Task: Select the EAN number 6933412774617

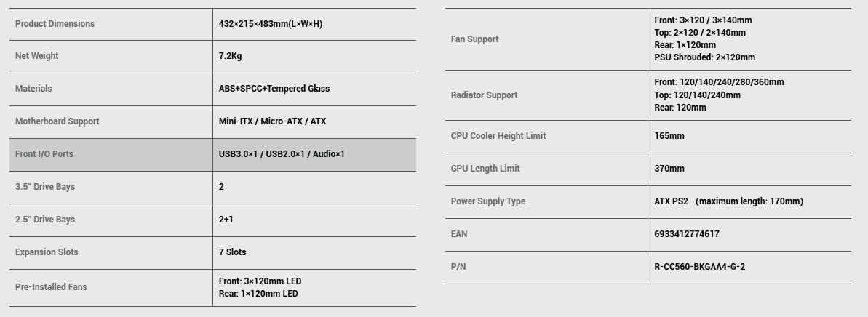Action: point(687,234)
